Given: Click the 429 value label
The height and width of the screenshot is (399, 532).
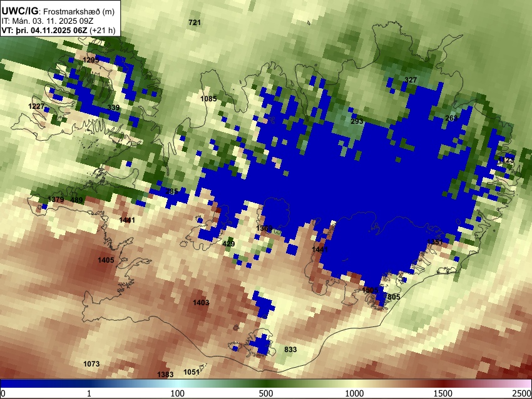Looking at the screenshot, I should tap(228, 244).
